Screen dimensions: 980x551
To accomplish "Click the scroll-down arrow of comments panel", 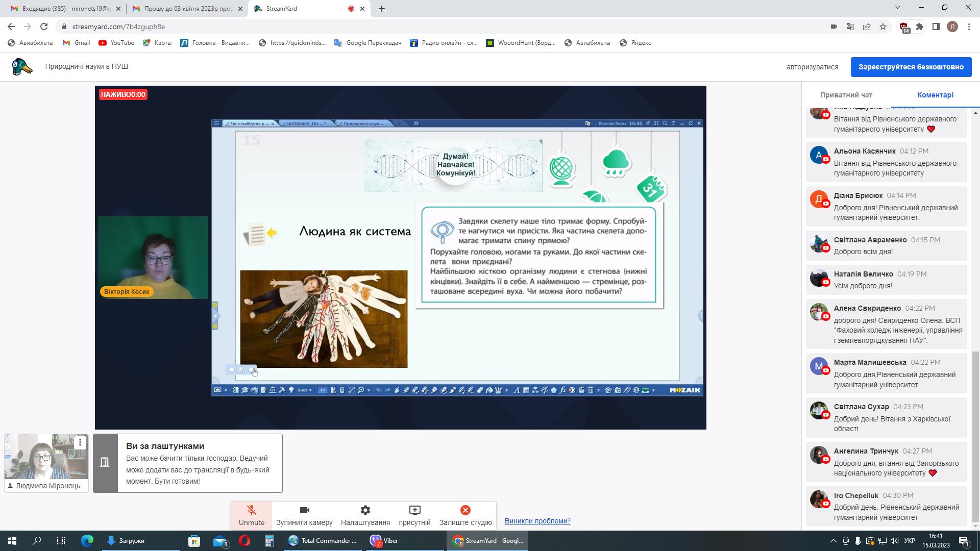I will pyautogui.click(x=976, y=527).
